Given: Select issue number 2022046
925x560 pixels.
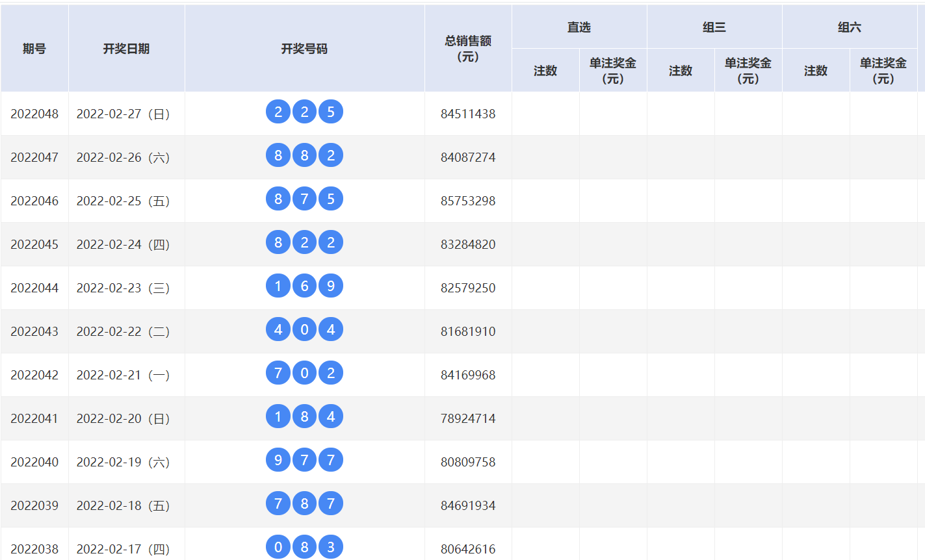Looking at the screenshot, I should point(34,201).
